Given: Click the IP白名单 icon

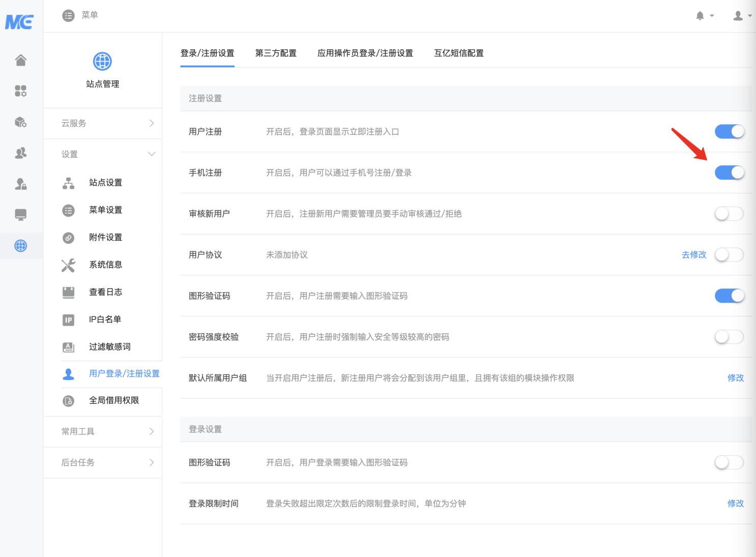Looking at the screenshot, I should click(x=68, y=319).
